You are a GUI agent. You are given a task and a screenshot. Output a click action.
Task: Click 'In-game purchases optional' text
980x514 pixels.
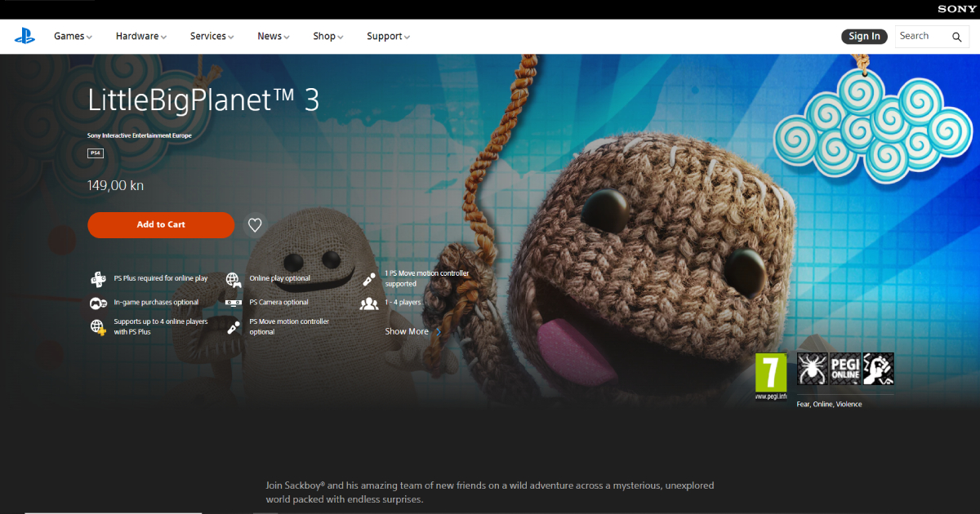(x=156, y=303)
